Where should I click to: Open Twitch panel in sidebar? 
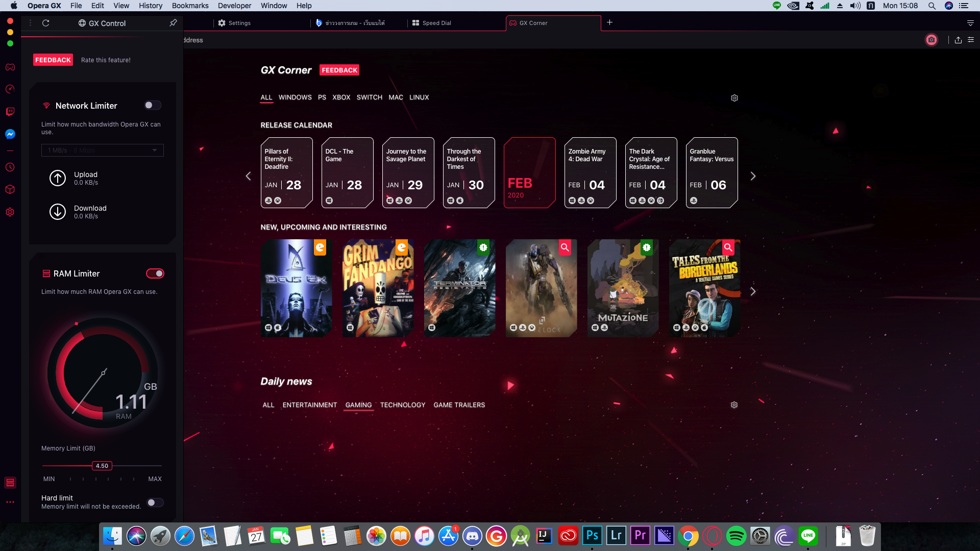(x=10, y=112)
